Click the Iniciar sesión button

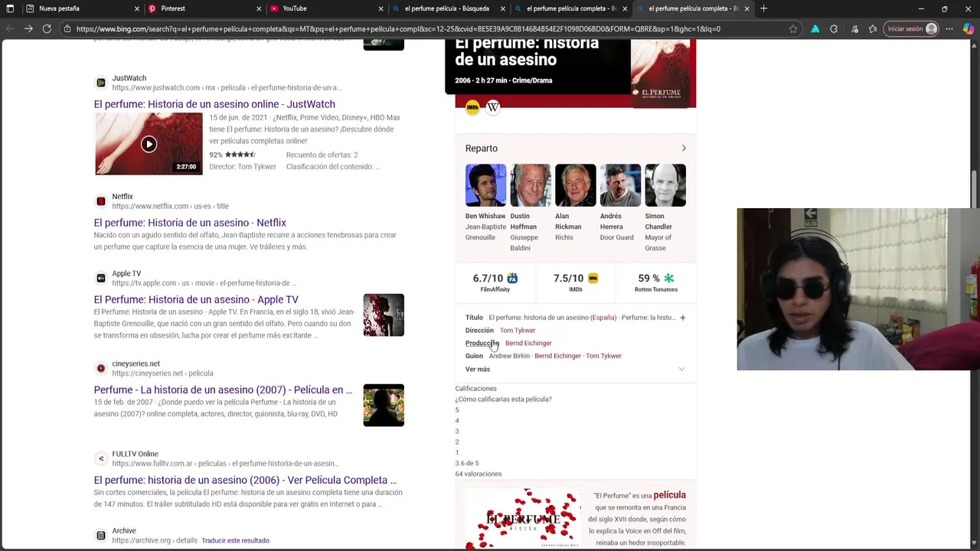(911, 29)
